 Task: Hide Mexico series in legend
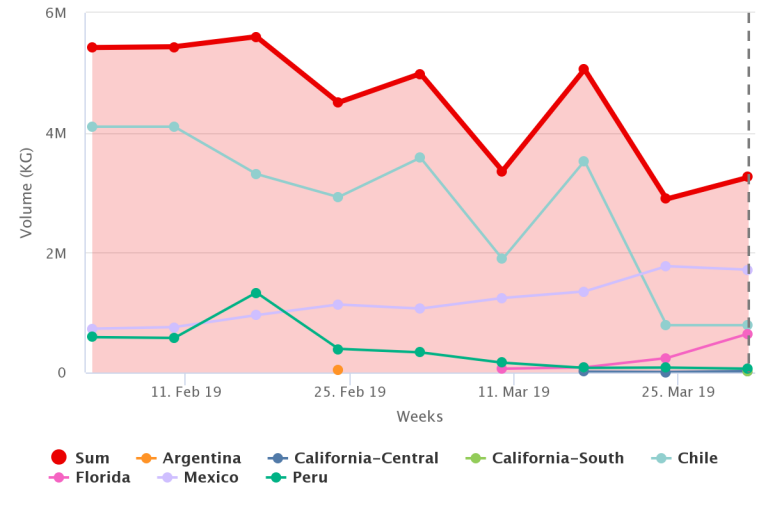(200, 477)
